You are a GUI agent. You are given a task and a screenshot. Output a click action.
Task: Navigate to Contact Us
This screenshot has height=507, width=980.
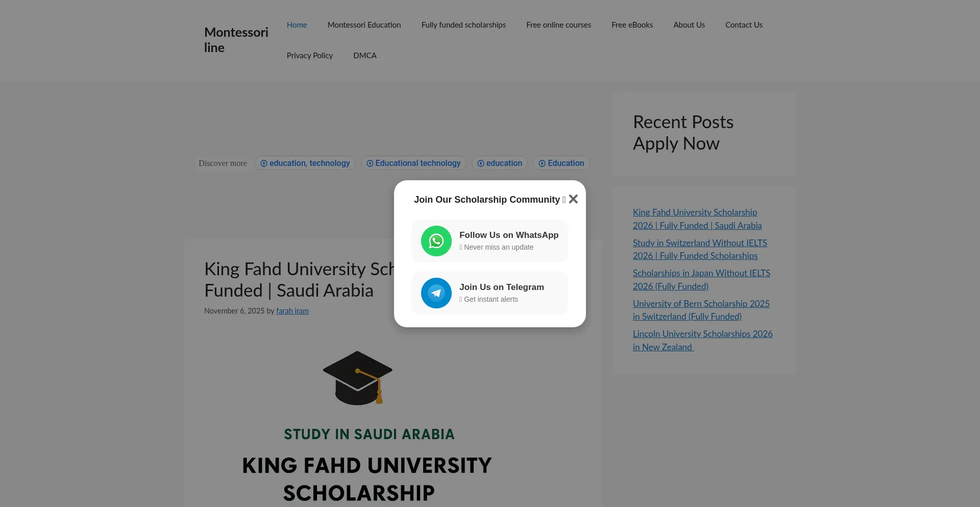743,25
